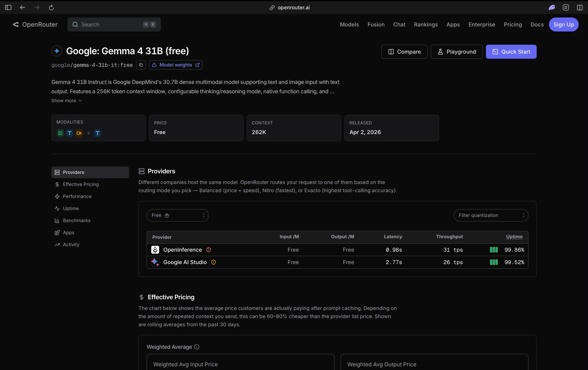
Task: Click the Throughput column header
Action: pyautogui.click(x=449, y=237)
